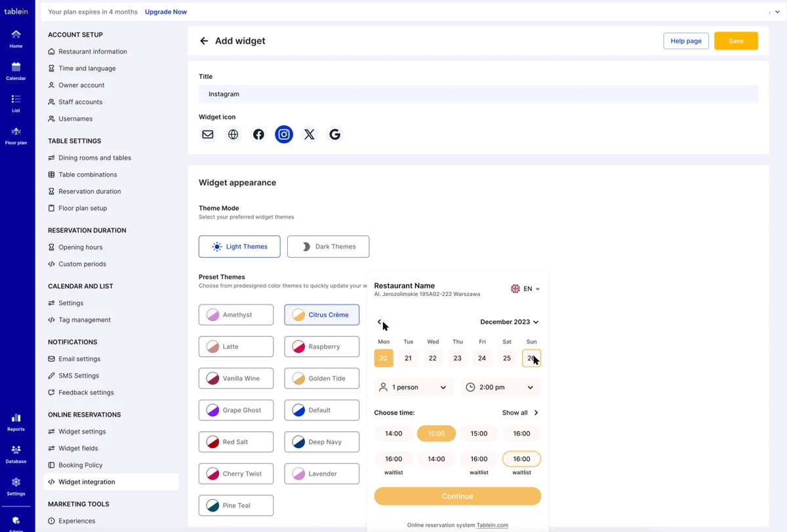The width and height of the screenshot is (787, 532).
Task: Select the Facebook widget icon
Action: point(258,134)
